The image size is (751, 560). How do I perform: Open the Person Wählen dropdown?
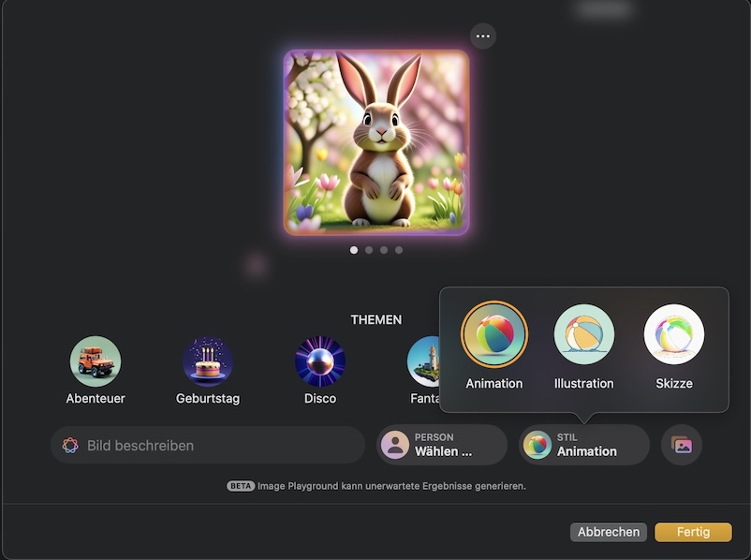coord(442,446)
